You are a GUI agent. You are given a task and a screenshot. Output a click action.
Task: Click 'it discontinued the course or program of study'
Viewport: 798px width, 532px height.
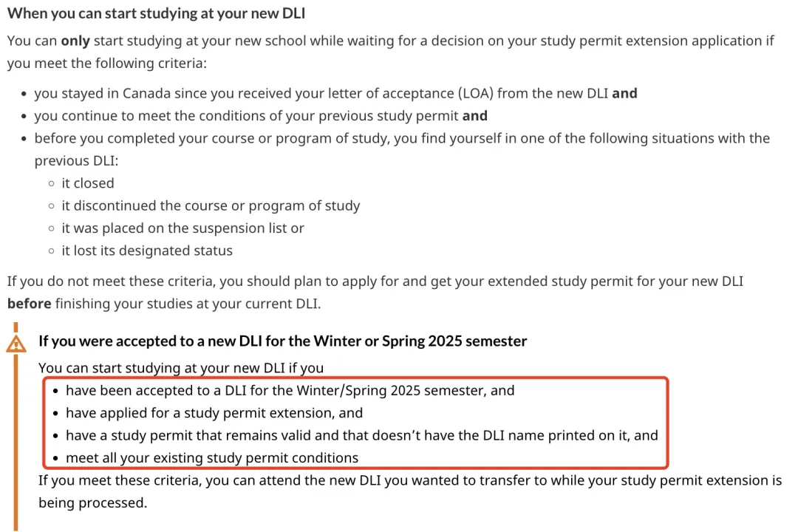tap(211, 205)
